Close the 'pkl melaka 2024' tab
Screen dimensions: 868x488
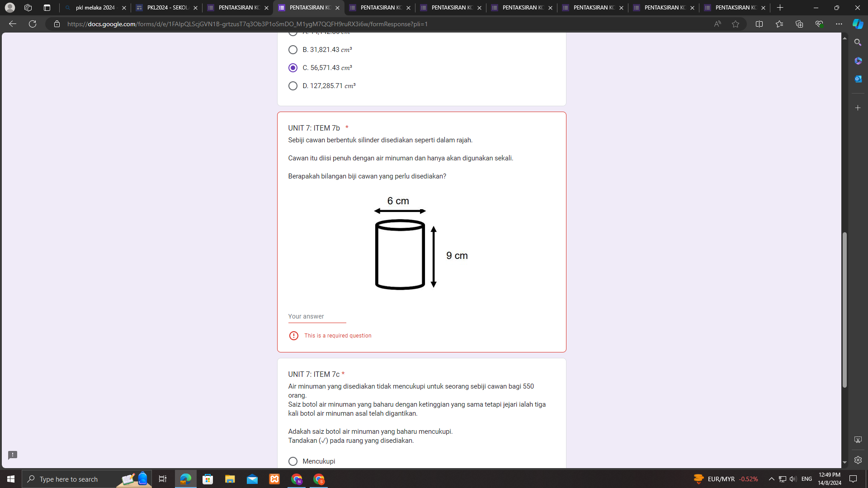124,8
